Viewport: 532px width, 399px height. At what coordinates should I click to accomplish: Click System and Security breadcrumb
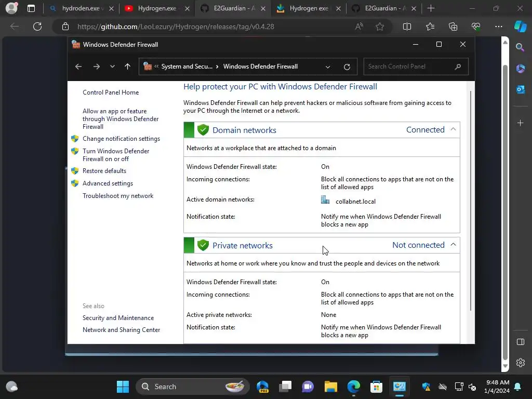pyautogui.click(x=187, y=66)
